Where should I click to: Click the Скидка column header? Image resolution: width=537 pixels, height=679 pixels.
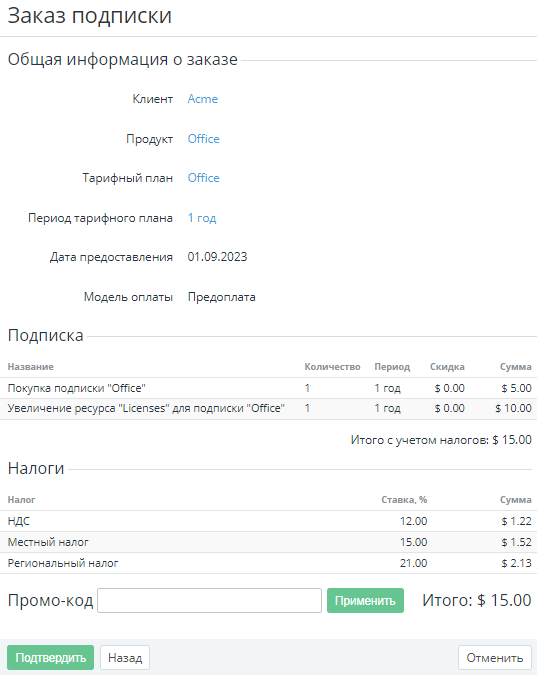click(447, 367)
